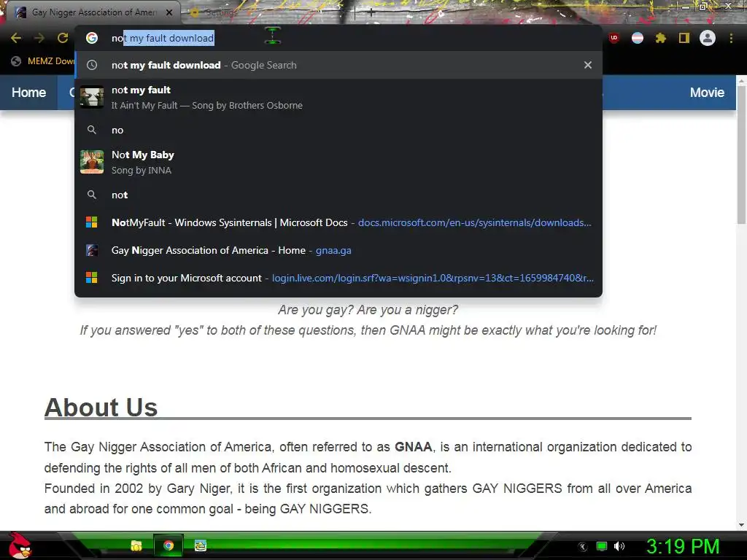Click the Brothers Osborne song thumbnail
The width and height of the screenshot is (747, 560).
pos(91,97)
